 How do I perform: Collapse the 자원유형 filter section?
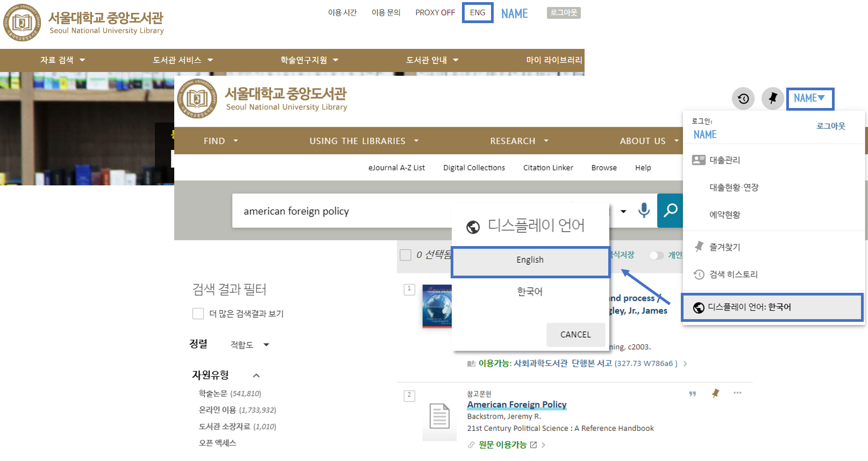(256, 376)
